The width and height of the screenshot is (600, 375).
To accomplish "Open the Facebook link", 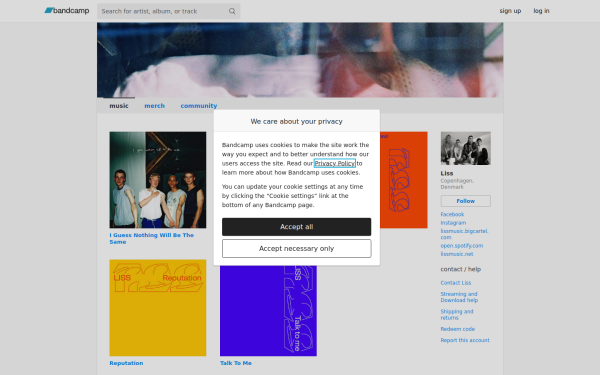I will pos(452,214).
